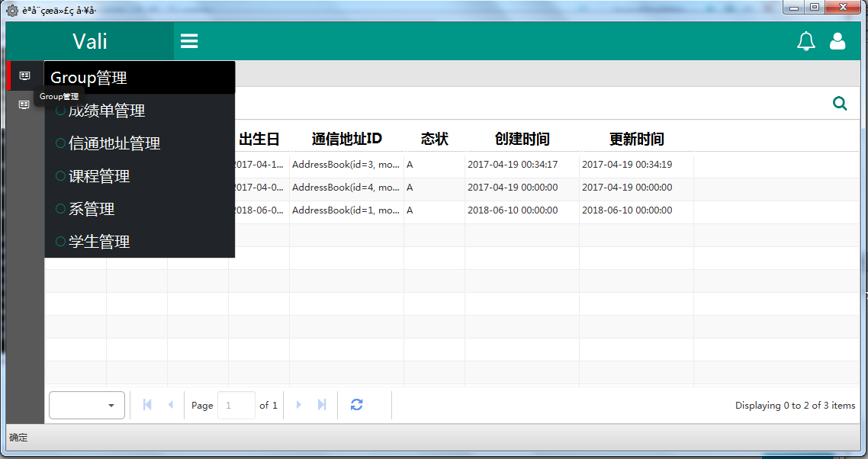
Task: Click the search magnifier icon
Action: 840,103
